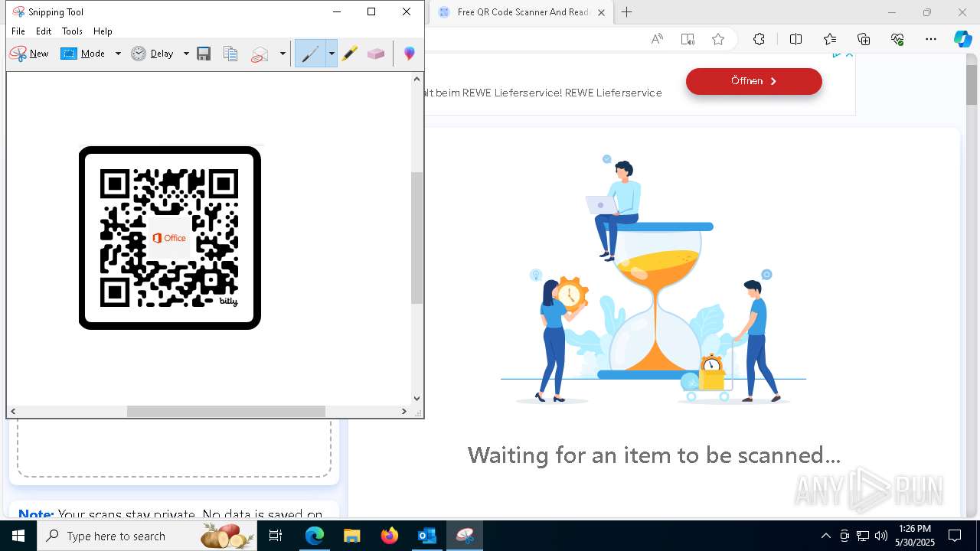Click the red Öffnen ad button
Viewport: 980px width, 551px height.
[x=754, y=81]
